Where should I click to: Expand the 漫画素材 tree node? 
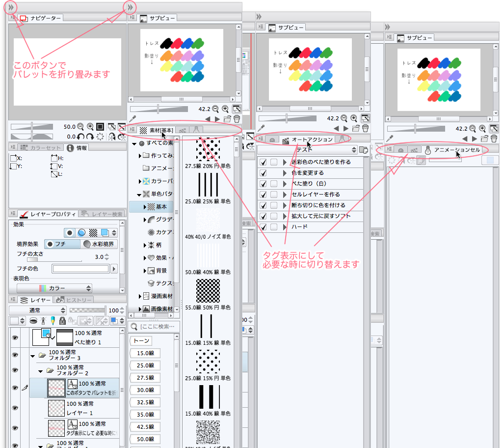(x=140, y=296)
